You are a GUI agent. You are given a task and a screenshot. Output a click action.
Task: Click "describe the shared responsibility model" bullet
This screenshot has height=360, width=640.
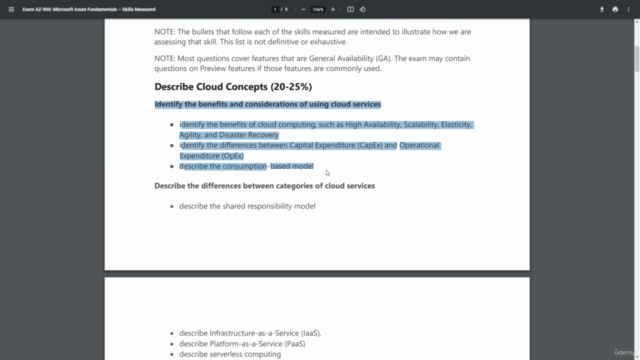(x=247, y=206)
